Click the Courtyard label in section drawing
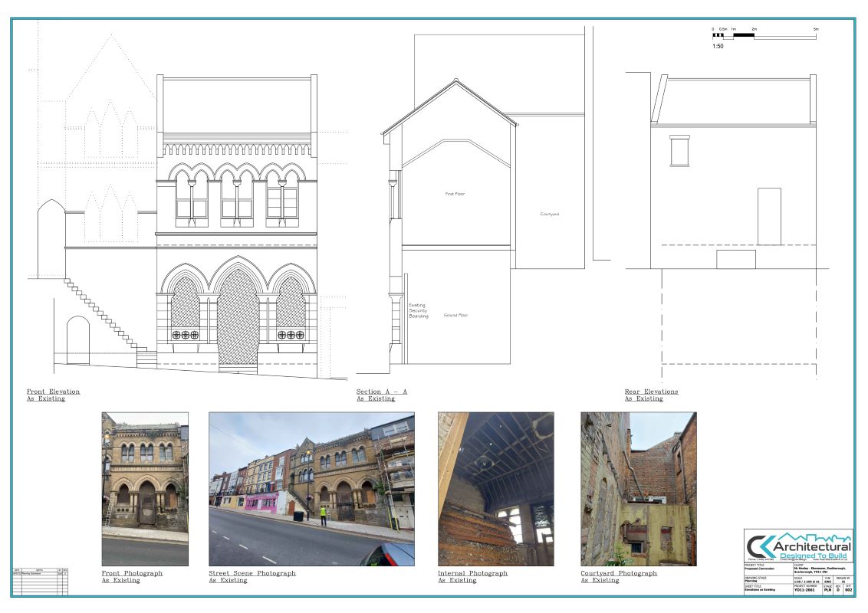This screenshot has width=868, height=613. point(549,214)
